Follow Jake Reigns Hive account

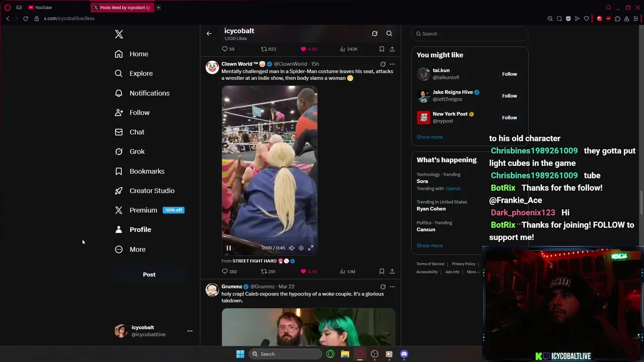point(509,96)
